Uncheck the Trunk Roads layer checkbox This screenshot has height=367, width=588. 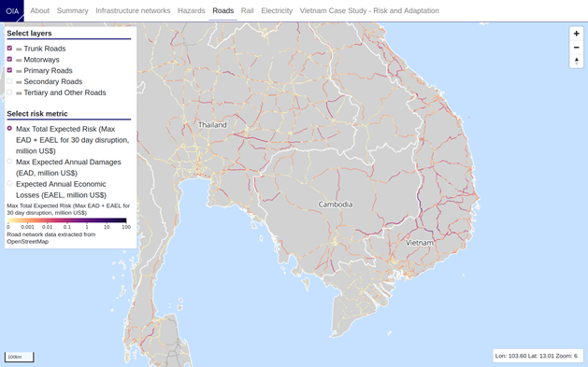point(9,49)
